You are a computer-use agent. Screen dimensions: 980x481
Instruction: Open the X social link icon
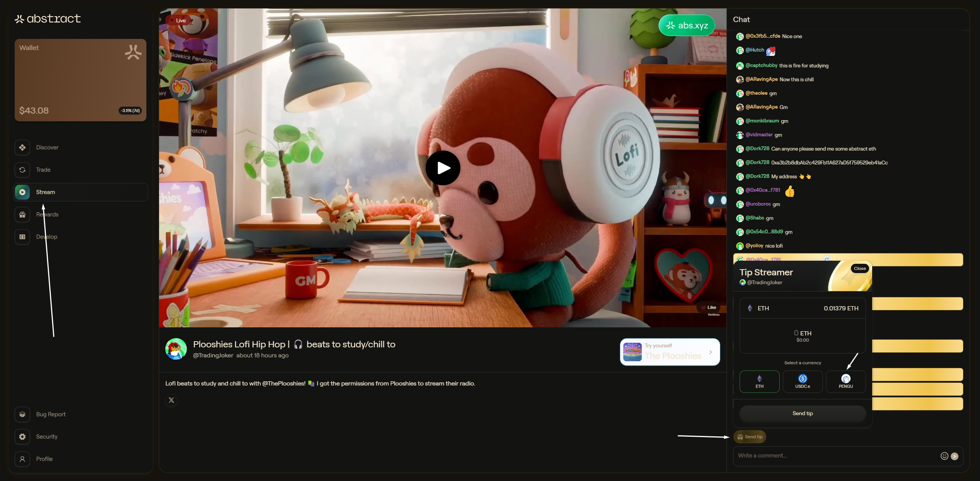pos(171,401)
